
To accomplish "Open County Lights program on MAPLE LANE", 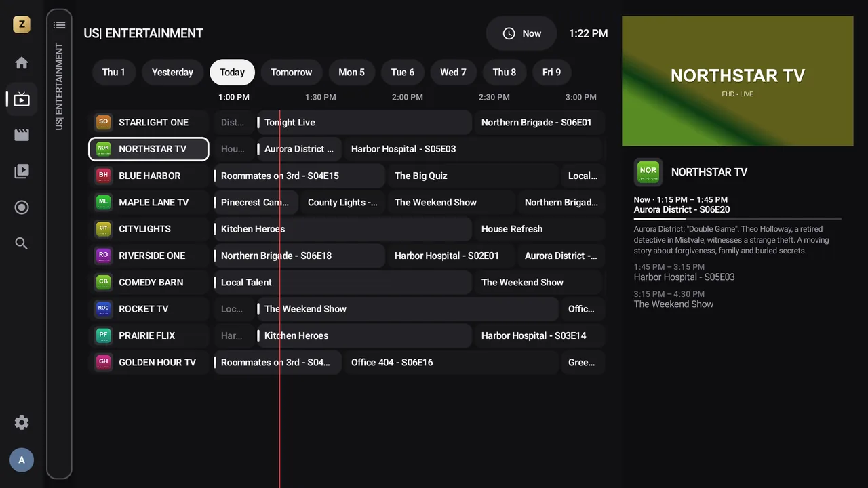I will click(x=342, y=202).
